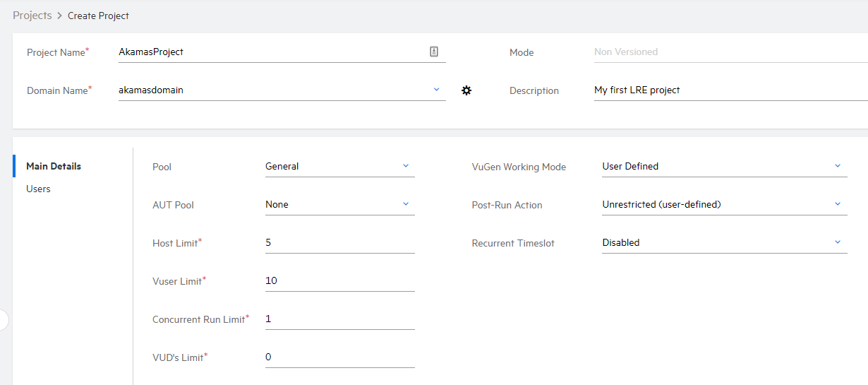Image resolution: width=868 pixels, height=385 pixels.
Task: Click the Description text field
Action: pyautogui.click(x=727, y=90)
